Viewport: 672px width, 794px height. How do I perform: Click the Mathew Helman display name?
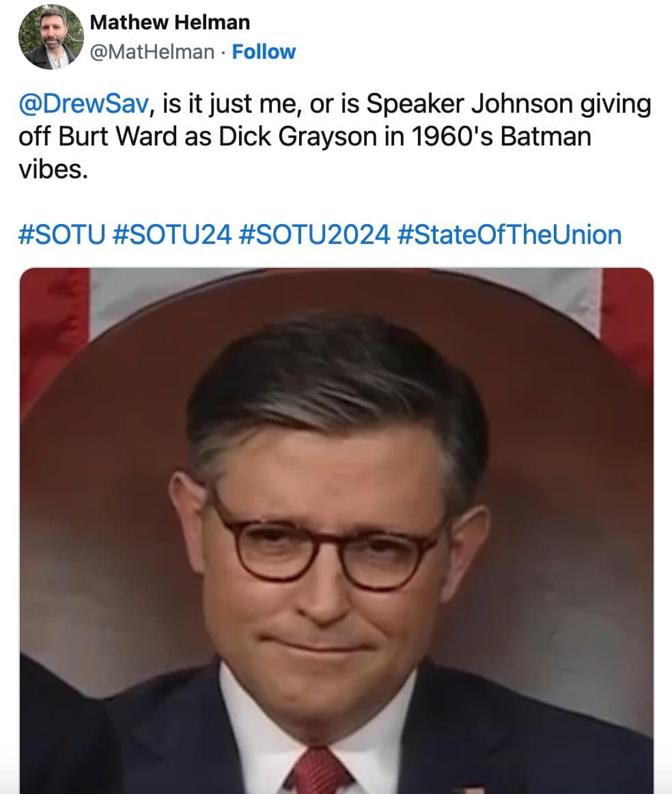(169, 23)
